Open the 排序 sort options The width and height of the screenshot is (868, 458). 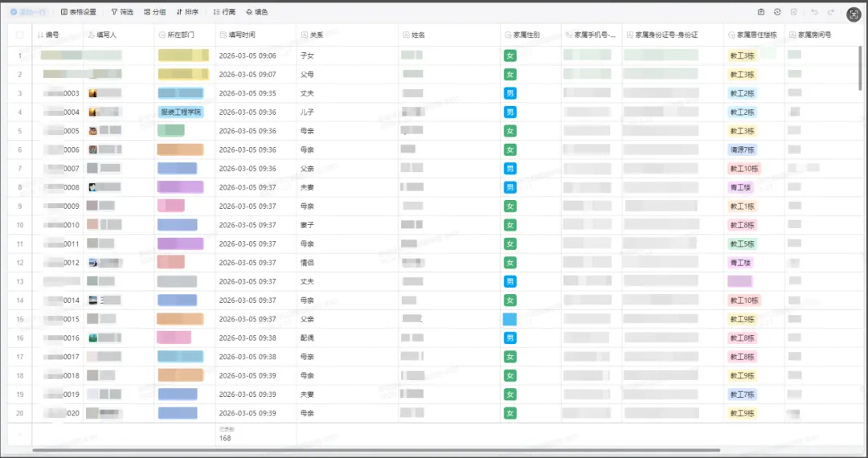pos(187,12)
